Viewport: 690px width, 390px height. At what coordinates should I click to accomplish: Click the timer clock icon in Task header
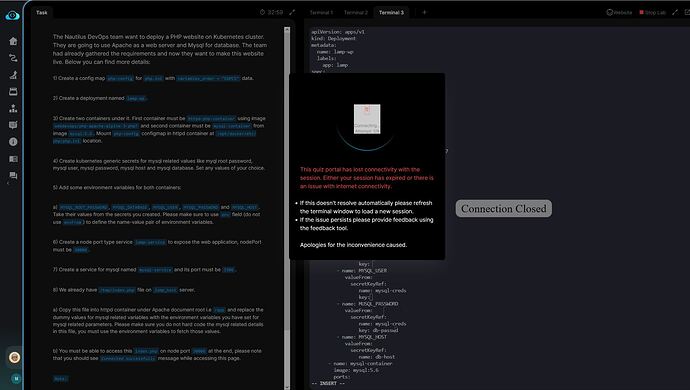(x=262, y=12)
